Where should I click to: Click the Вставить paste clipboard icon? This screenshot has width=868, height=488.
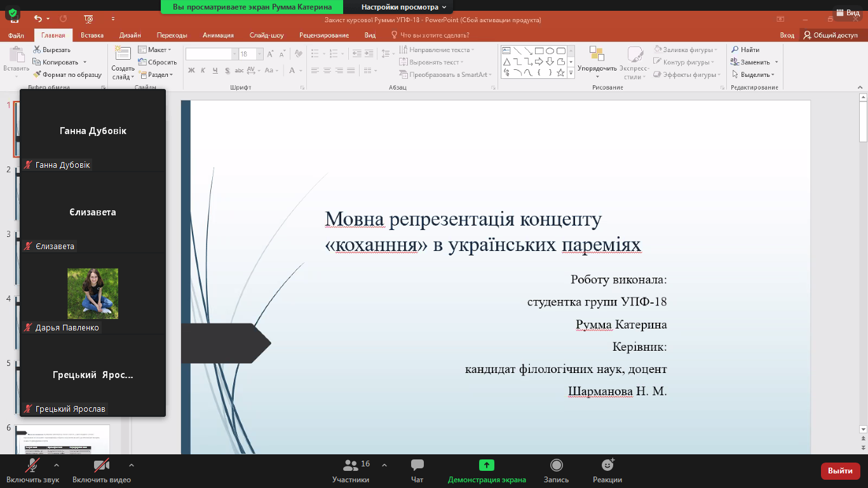click(16, 55)
